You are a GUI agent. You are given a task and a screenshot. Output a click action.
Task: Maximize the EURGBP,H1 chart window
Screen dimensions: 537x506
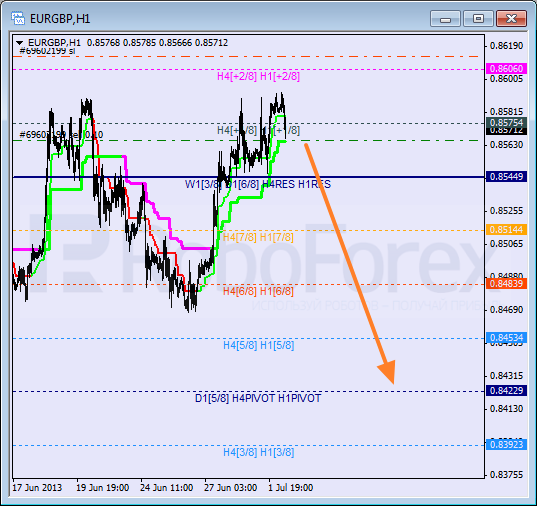tap(478, 18)
